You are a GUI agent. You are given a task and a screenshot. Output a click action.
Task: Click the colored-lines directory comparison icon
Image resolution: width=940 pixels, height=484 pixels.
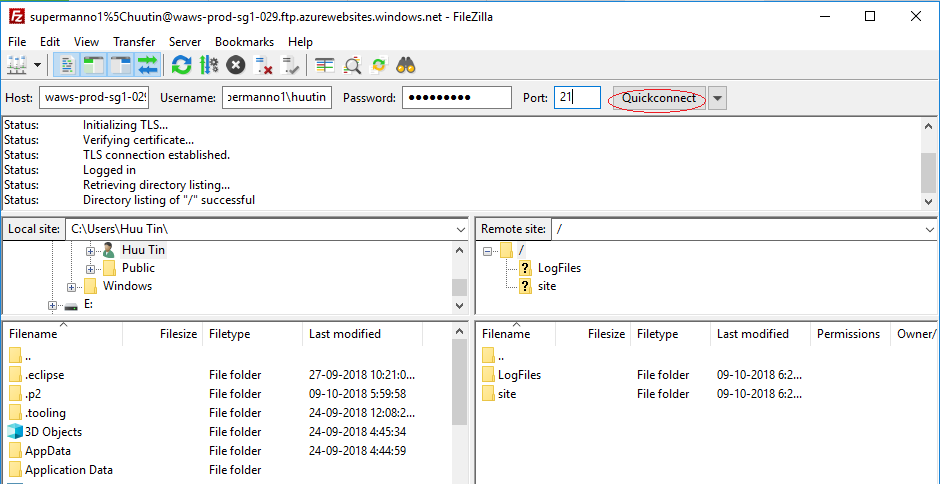(324, 65)
